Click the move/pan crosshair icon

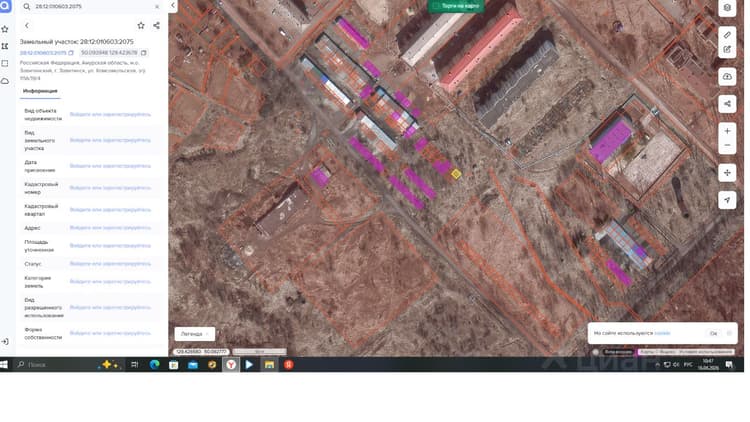point(727,173)
